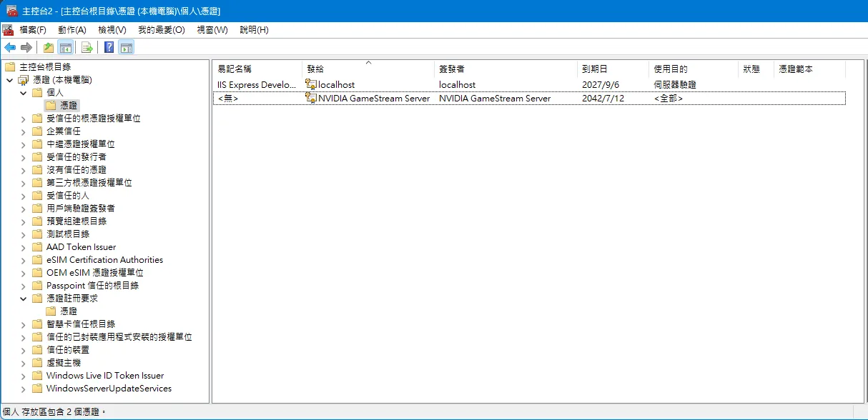The height and width of the screenshot is (420, 868).
Task: Collapse the 個人 tree node
Action: 24,93
